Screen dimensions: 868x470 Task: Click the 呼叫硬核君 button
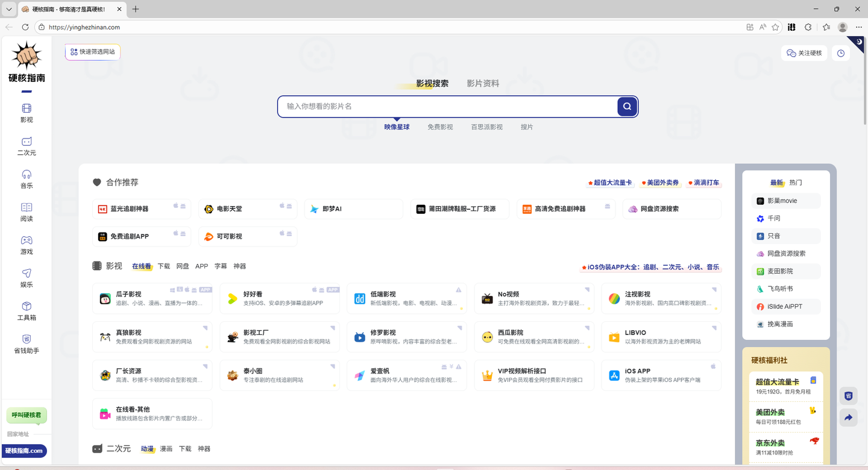coord(27,415)
